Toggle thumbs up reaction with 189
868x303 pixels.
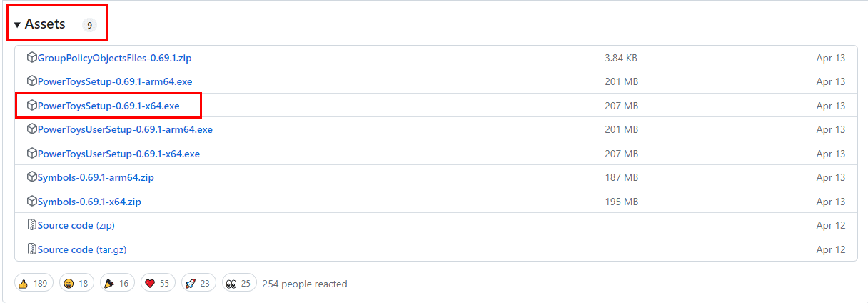coord(33,284)
